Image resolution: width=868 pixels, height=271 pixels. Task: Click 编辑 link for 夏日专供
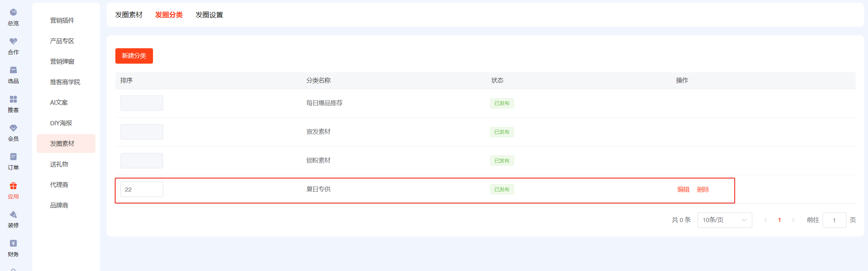(683, 190)
